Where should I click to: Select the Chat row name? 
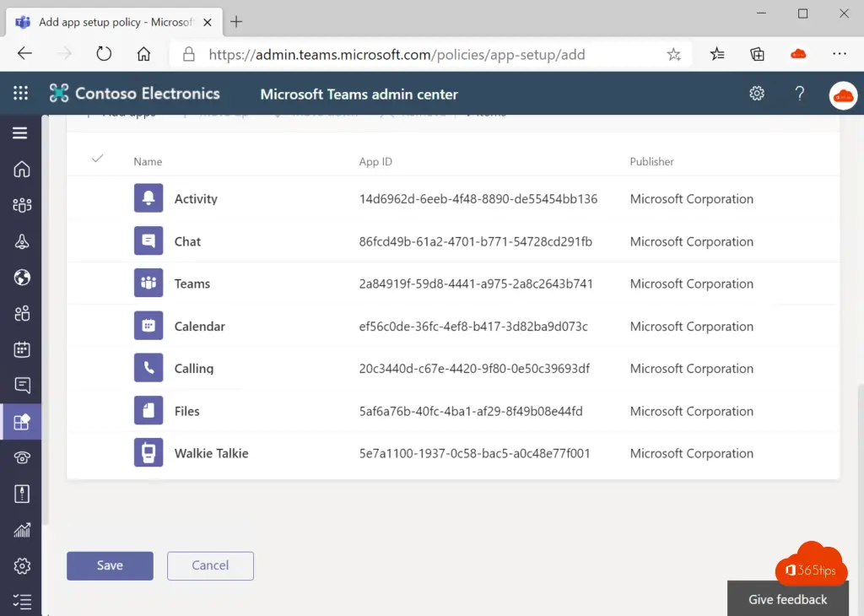[x=187, y=241]
